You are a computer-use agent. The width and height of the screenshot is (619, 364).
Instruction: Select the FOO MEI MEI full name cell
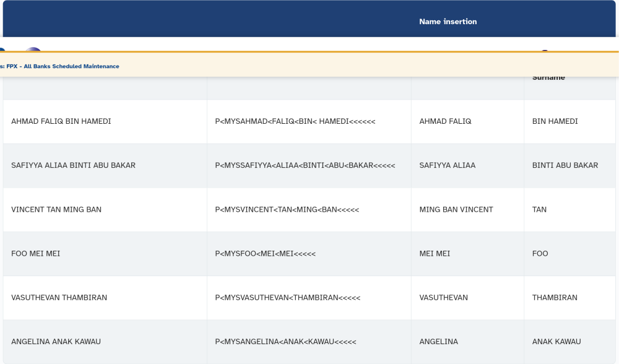(x=35, y=253)
